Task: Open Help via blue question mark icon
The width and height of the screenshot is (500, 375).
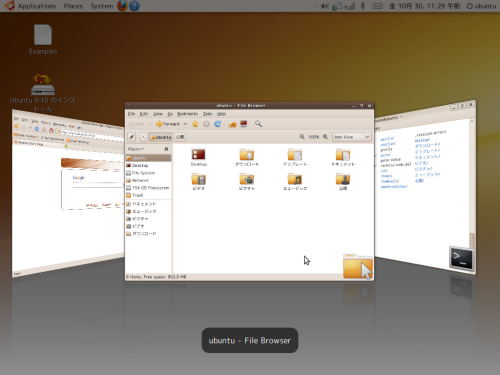Action: [134, 6]
